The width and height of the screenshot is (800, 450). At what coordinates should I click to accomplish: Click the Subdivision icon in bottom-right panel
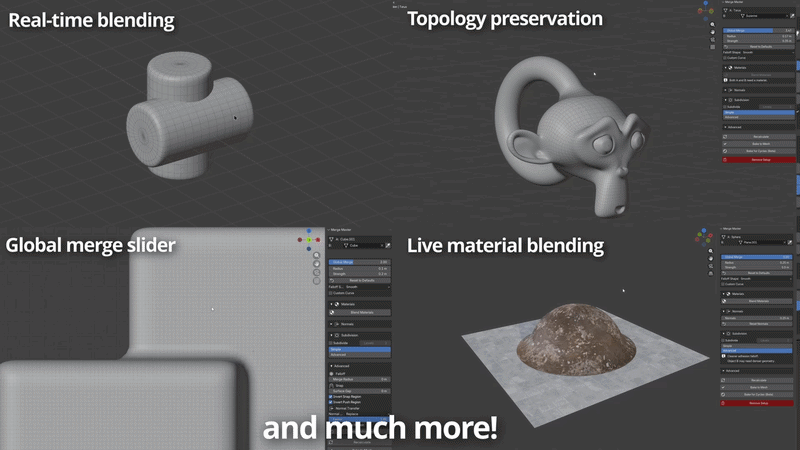729,333
